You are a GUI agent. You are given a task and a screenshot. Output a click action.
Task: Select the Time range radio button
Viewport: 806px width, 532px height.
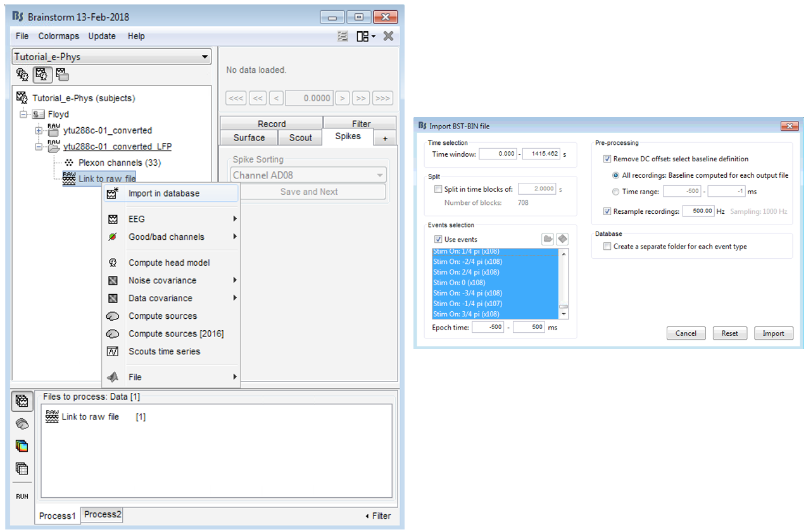pyautogui.click(x=616, y=192)
